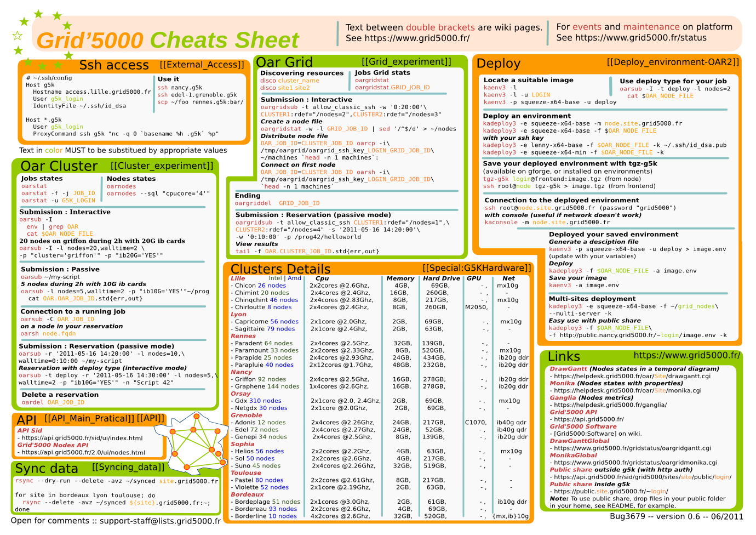756x535 pixels.
Task: Open the oargridmonika.cgi URL
Action: (635, 463)
